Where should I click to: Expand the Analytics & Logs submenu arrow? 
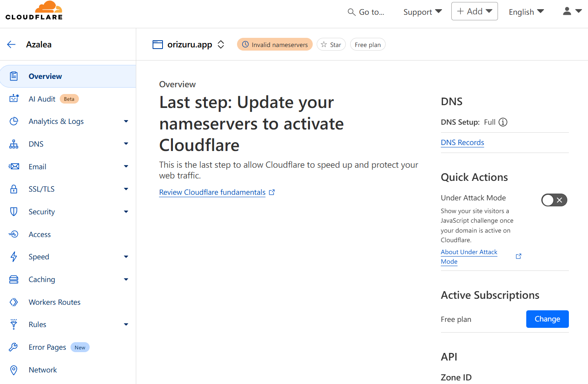point(126,121)
